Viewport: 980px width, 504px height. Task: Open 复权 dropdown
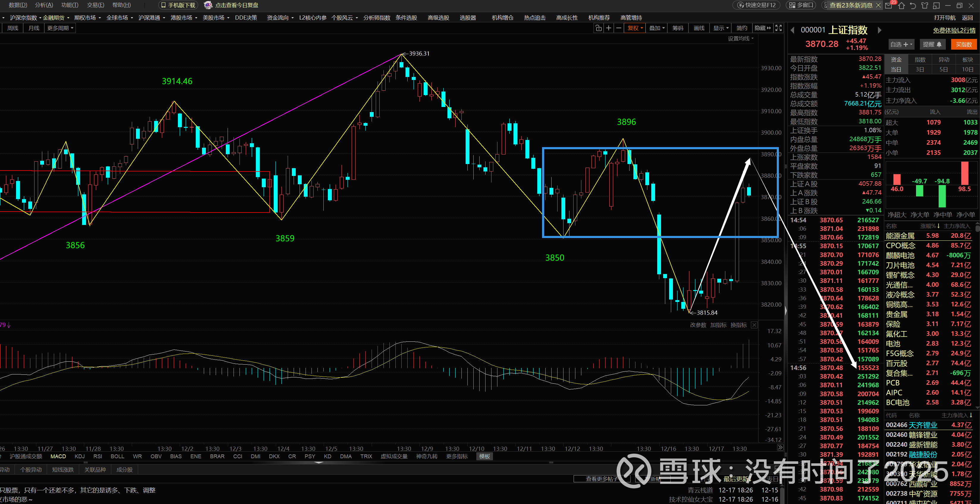[x=635, y=28]
